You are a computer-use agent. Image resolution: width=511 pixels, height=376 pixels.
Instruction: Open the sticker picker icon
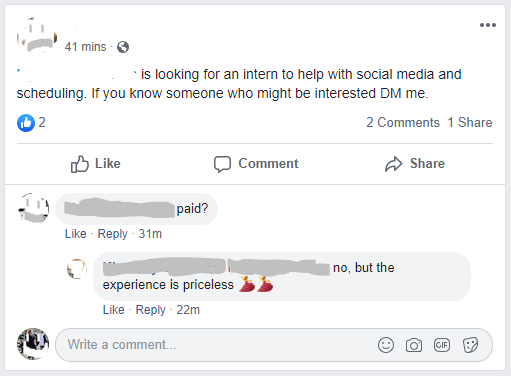[x=470, y=345]
